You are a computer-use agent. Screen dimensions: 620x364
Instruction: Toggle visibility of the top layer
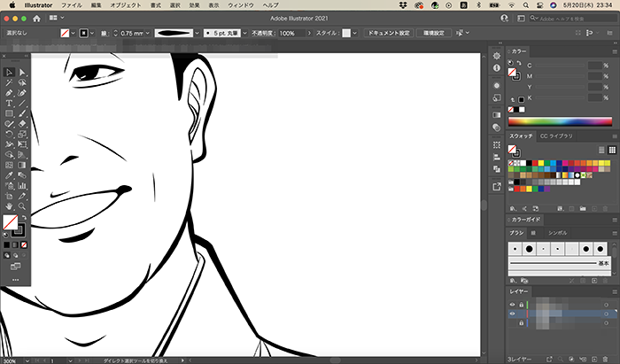pyautogui.click(x=512, y=305)
